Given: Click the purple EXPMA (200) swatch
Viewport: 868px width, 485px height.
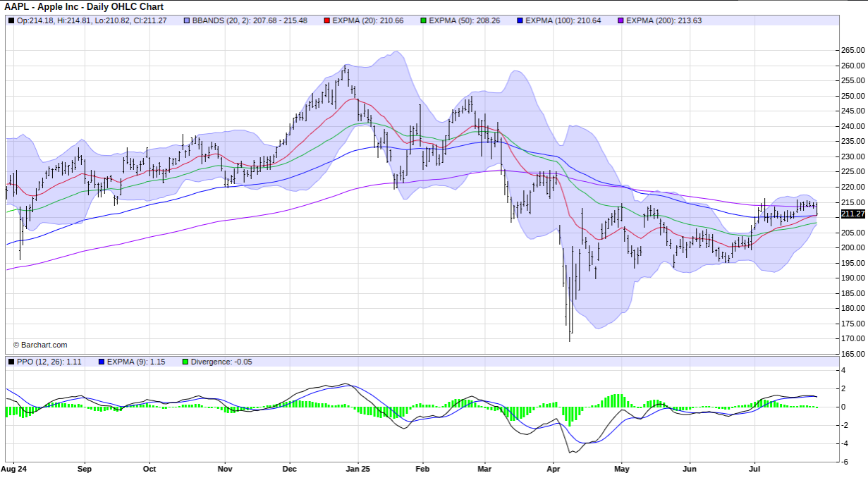Looking at the screenshot, I should [621, 20].
